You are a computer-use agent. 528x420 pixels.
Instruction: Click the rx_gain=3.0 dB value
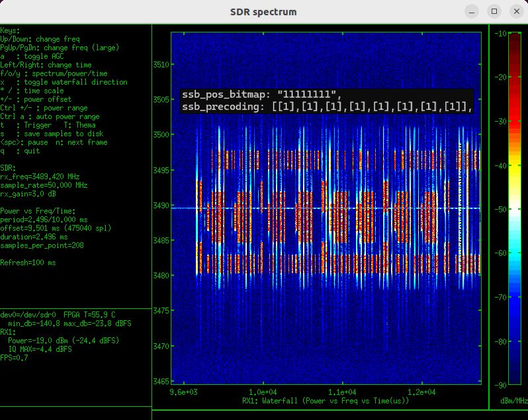[x=28, y=194]
